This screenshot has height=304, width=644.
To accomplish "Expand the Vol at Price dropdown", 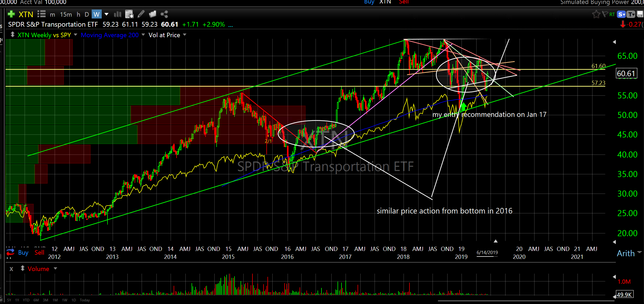I will click(185, 35).
